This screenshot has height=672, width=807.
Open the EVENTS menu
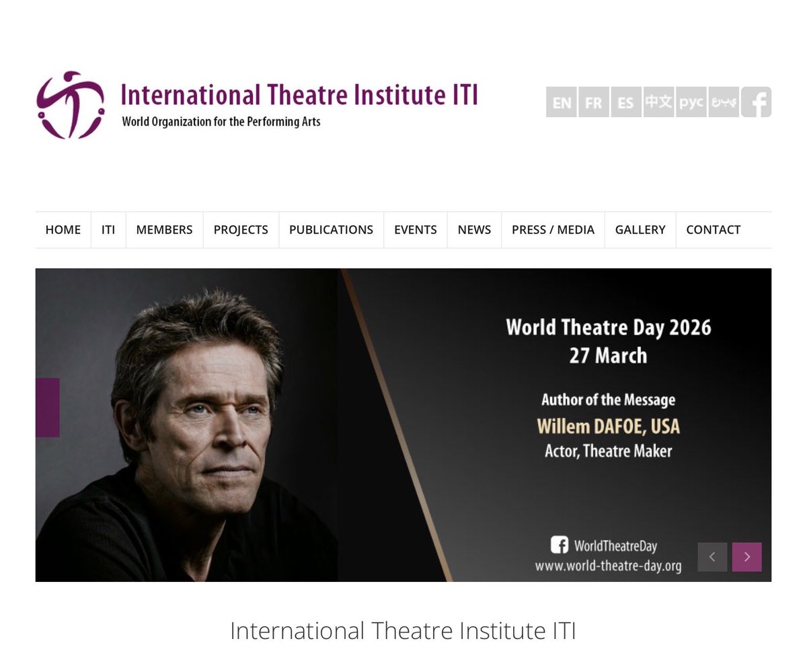pos(416,229)
